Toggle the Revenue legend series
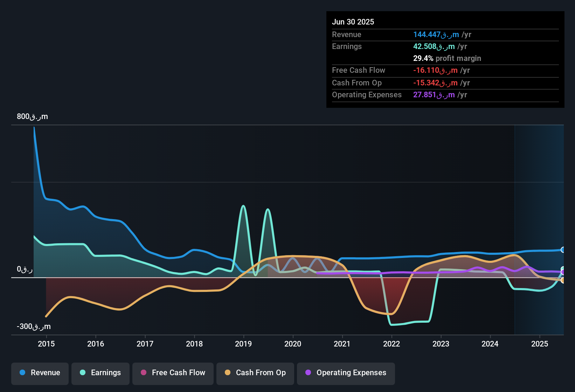 point(40,373)
